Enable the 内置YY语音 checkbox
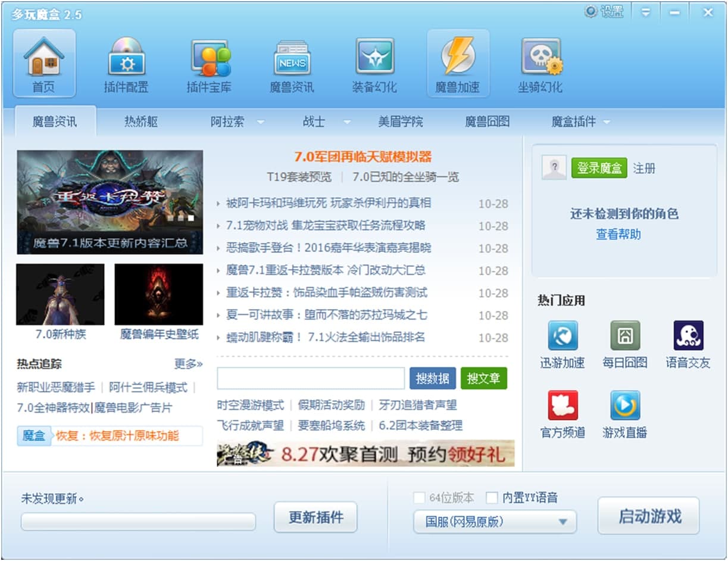 click(492, 498)
